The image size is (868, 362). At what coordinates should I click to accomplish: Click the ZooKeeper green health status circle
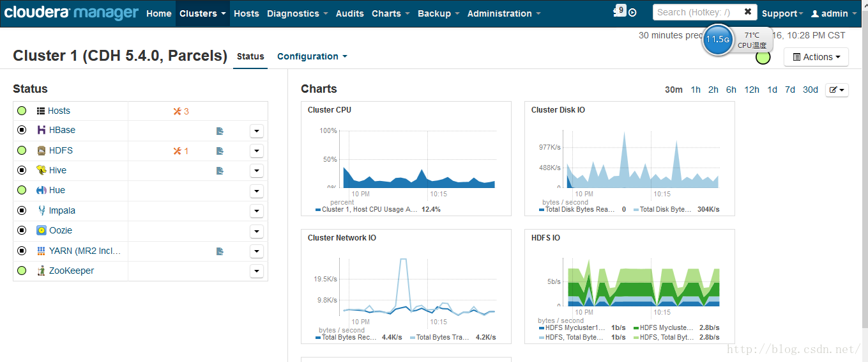[x=22, y=271]
